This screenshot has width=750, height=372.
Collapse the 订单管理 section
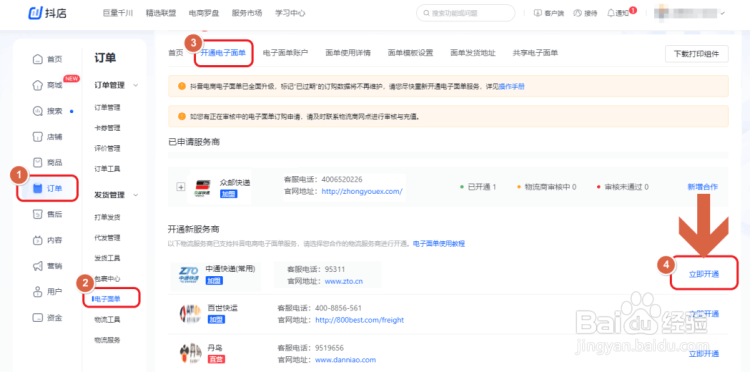pyautogui.click(x=135, y=85)
